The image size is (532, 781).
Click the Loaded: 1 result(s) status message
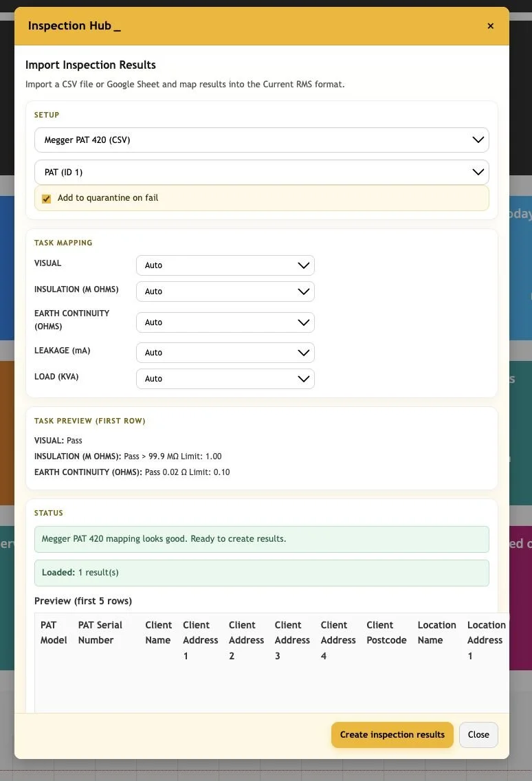(261, 573)
